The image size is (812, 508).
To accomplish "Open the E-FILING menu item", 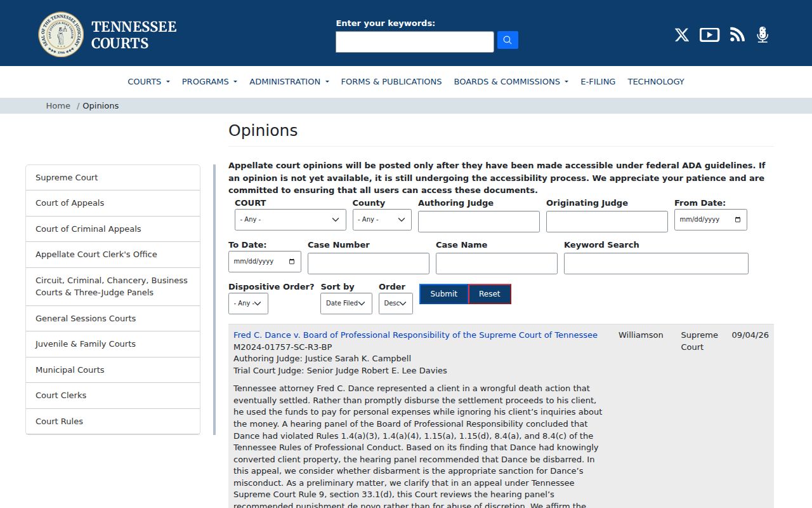I will (598, 81).
